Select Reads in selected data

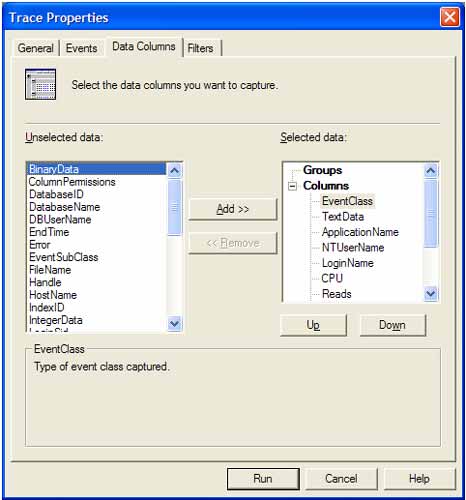pyautogui.click(x=337, y=294)
